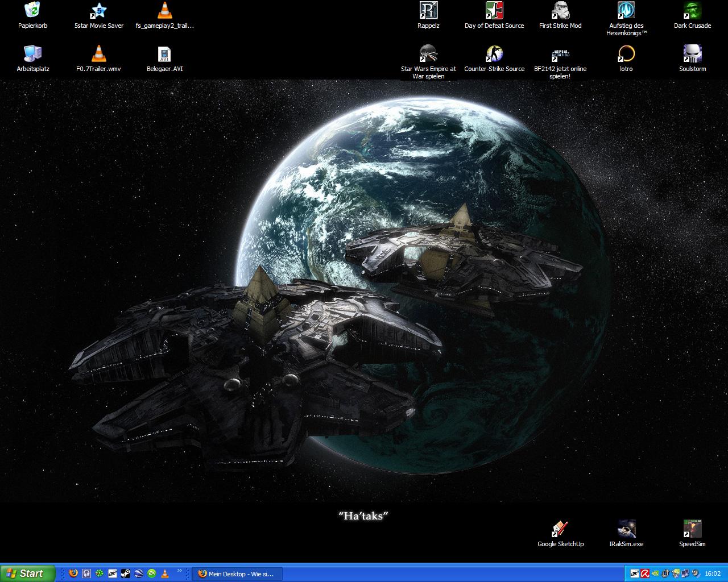Open the NVIDIA tray icon
The image size is (728, 582).
tap(655, 573)
